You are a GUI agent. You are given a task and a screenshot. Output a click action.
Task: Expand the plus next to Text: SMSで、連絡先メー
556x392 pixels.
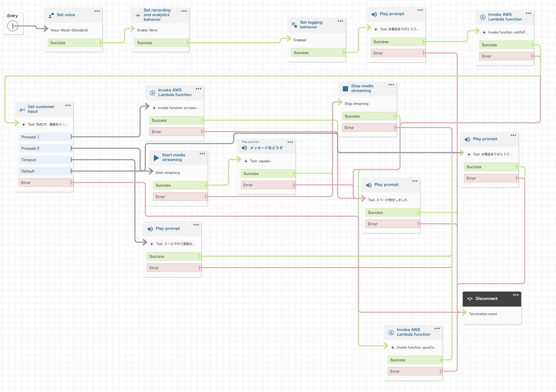(24, 124)
